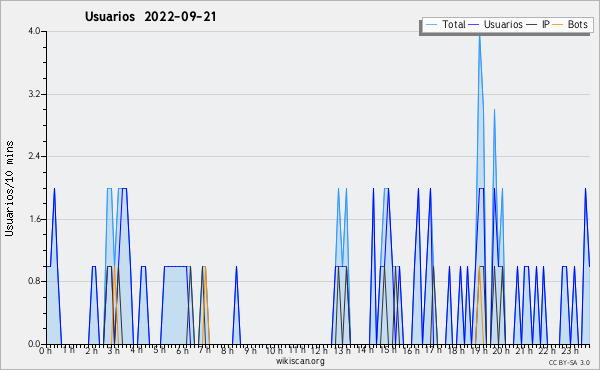The height and width of the screenshot is (370, 600).
Task: Click the tallest Total peak at 4.0
Action: click(479, 36)
